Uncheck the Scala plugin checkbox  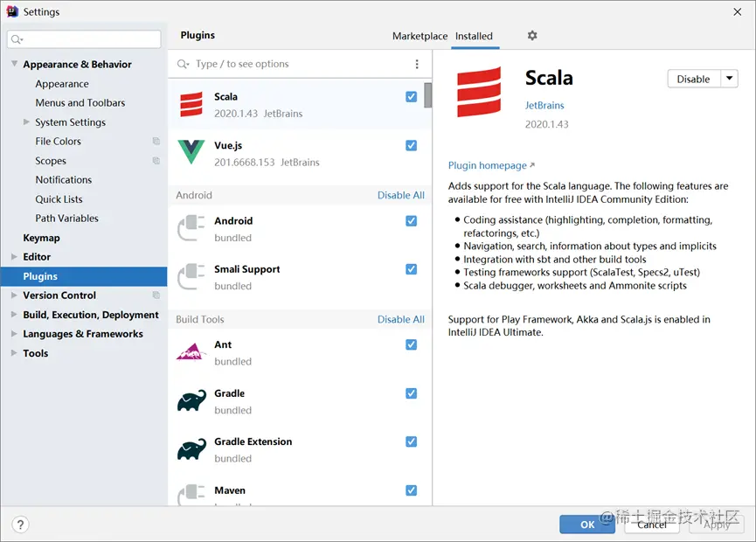click(x=411, y=96)
